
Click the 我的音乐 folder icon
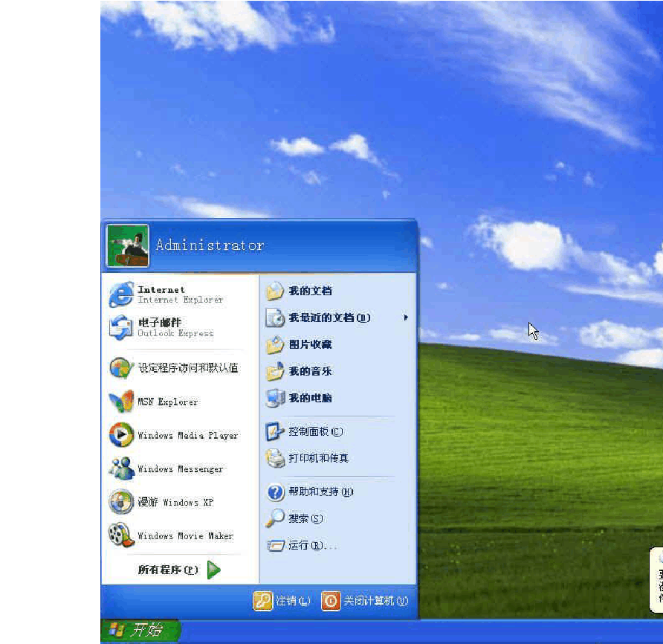[x=275, y=371]
